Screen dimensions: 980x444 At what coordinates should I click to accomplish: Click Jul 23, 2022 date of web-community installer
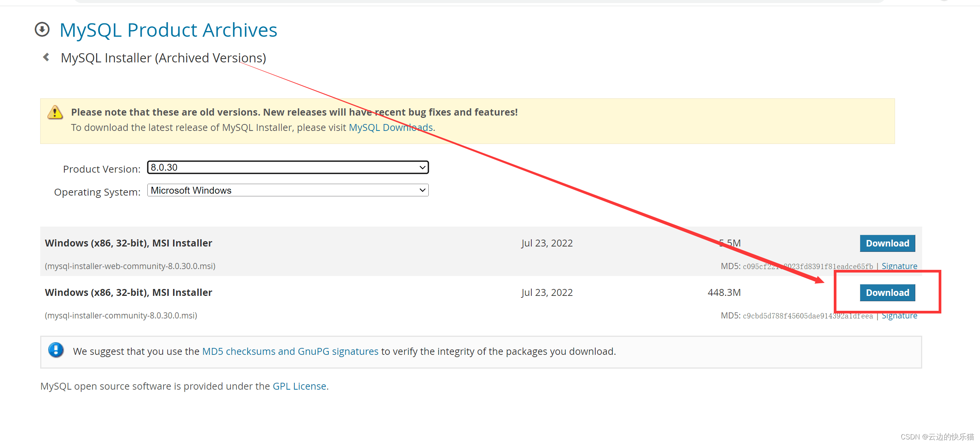pos(547,243)
